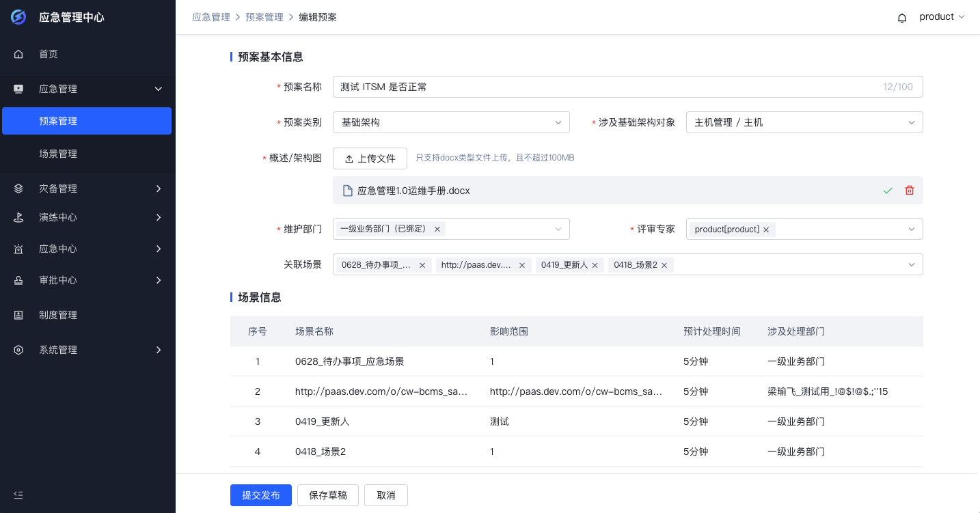Click the notification bell icon
The image size is (980, 513).
pyautogui.click(x=902, y=17)
